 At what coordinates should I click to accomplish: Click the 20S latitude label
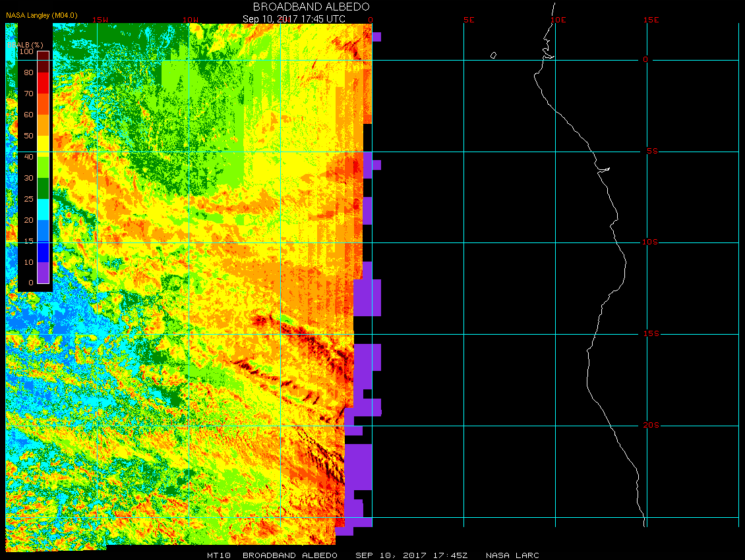[651, 425]
